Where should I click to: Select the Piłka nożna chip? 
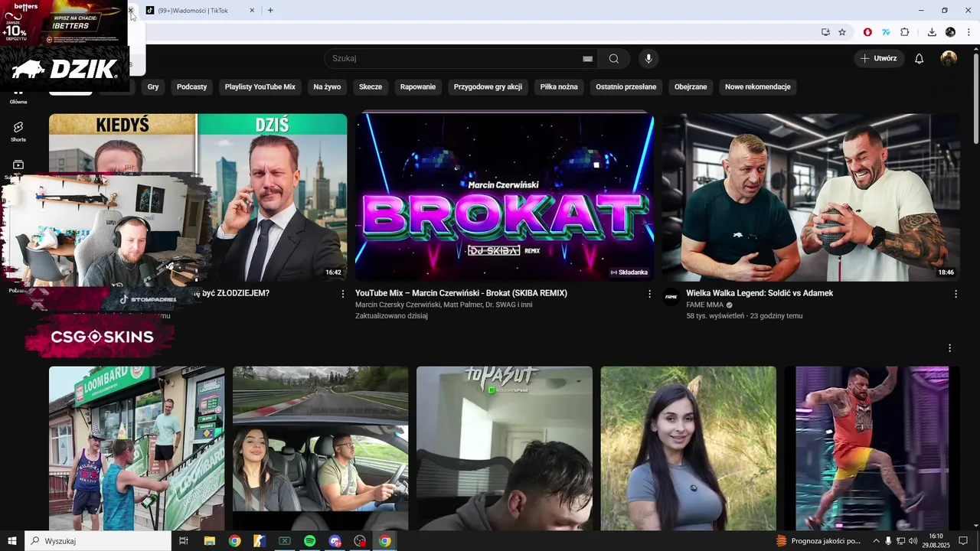559,86
